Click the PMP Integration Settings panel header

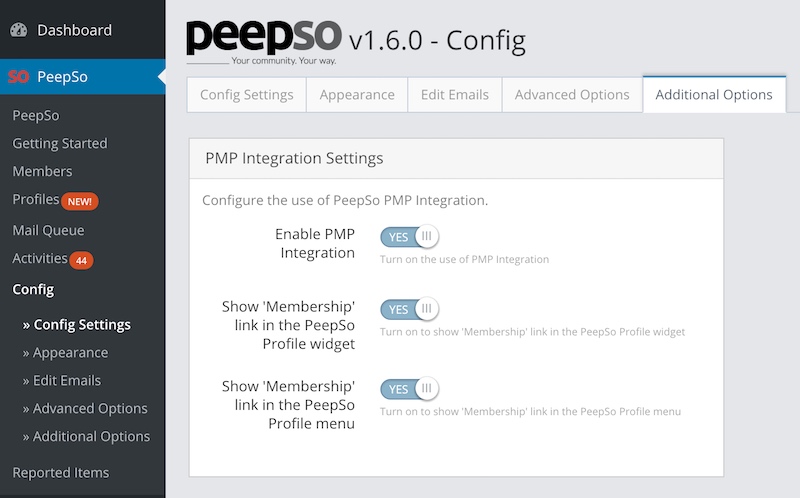[x=456, y=159]
